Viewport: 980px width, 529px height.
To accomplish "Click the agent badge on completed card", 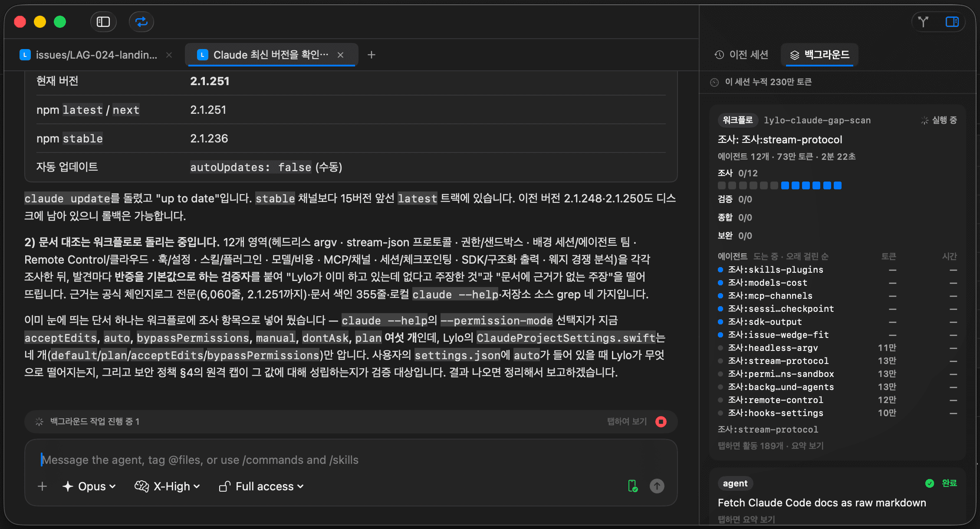I will tap(735, 483).
